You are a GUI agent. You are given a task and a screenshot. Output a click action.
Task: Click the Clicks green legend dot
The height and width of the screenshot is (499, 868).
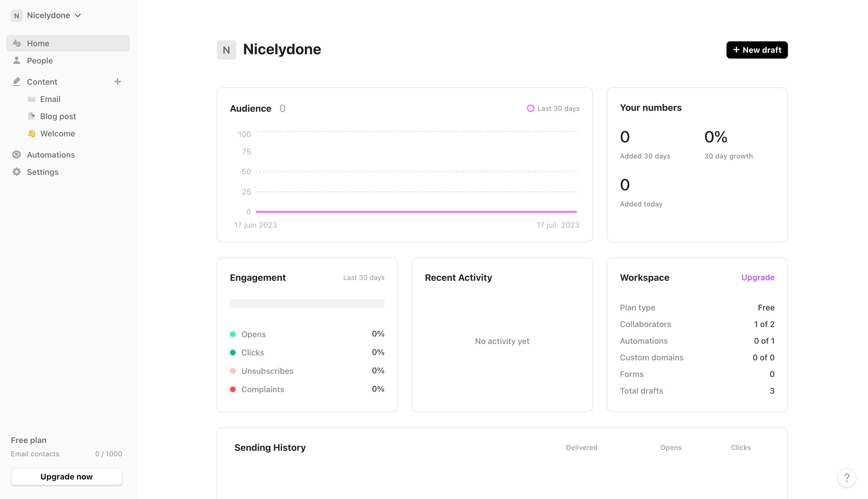click(233, 352)
